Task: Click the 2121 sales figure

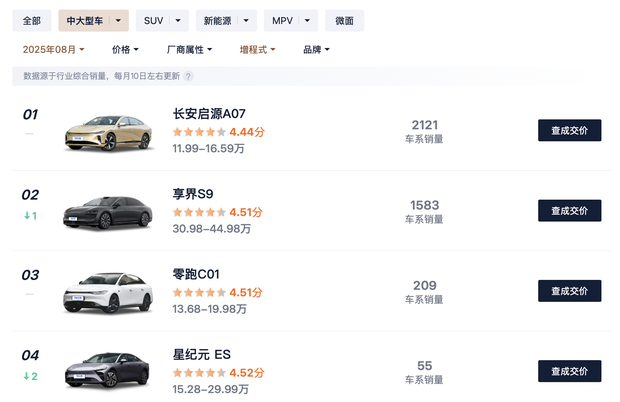Action: point(425,125)
